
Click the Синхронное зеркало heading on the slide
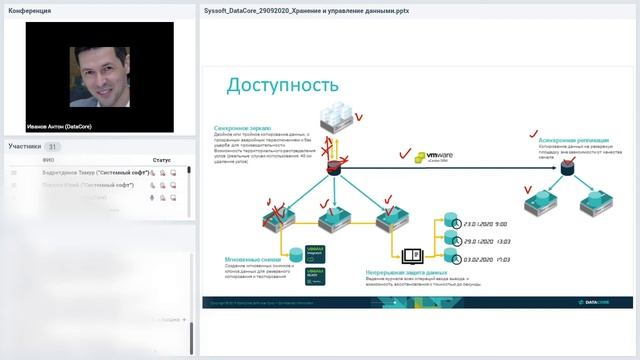pos(242,128)
